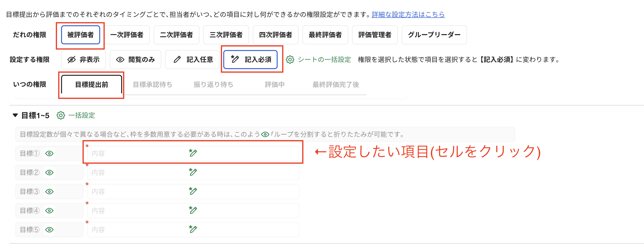Click the gear icon for シートの一括設定

pyautogui.click(x=290, y=59)
